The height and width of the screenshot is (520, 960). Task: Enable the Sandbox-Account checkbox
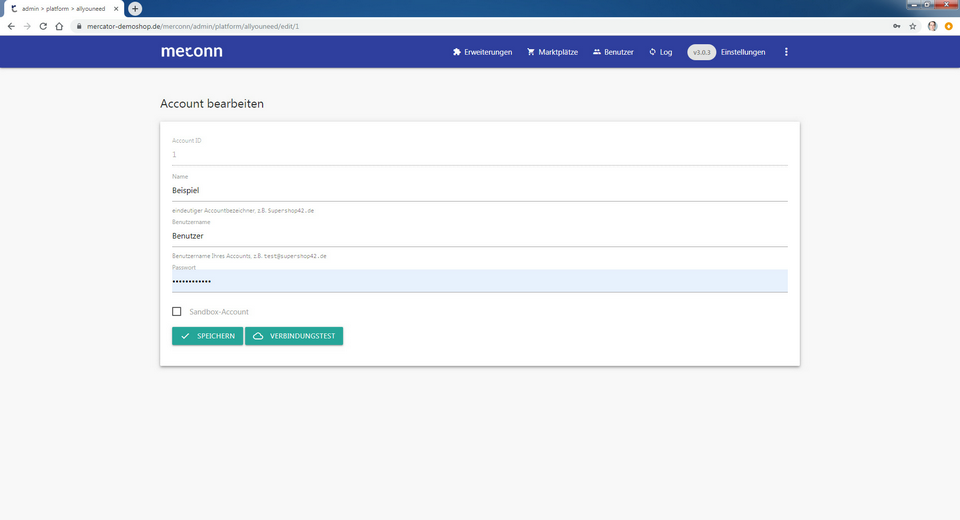tap(177, 312)
